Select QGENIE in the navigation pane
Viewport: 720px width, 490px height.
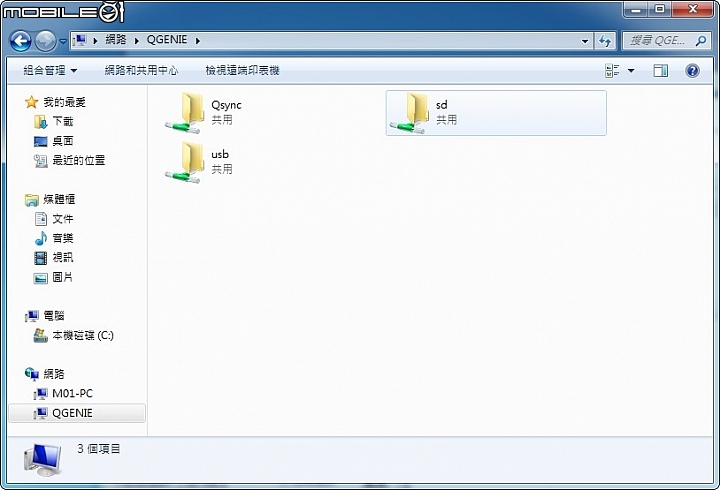[x=72, y=413]
